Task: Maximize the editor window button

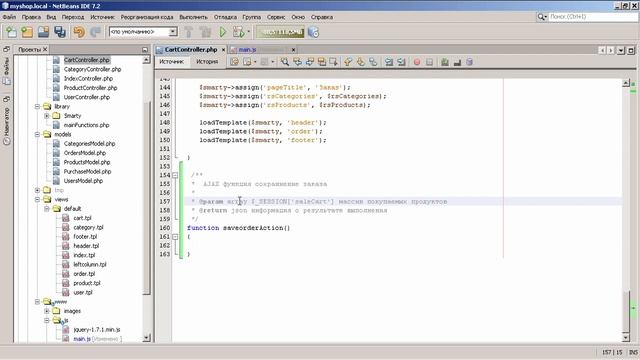Action: tap(631, 50)
